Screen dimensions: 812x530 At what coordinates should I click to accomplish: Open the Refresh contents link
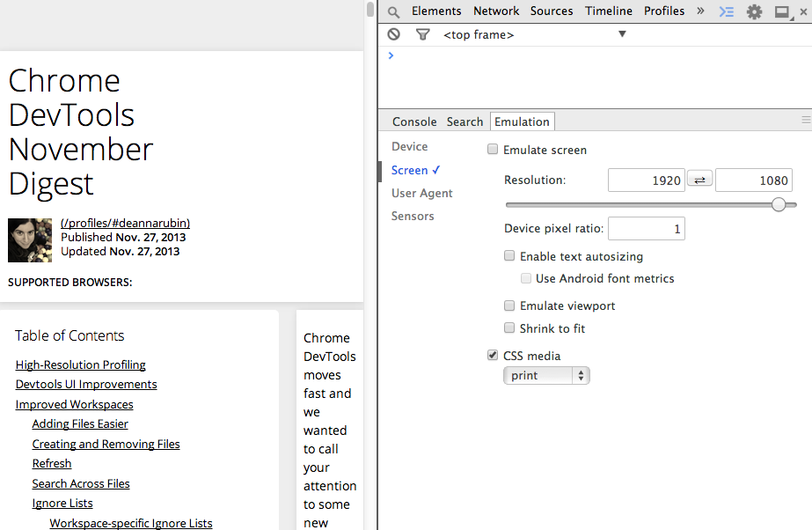(52, 463)
